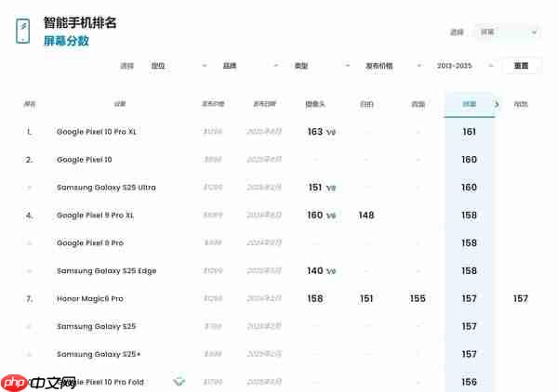Screen dimensions: 558x392
Task: Click rank number 4 beside Pixel 9 Pro XL
Action: coord(29,216)
